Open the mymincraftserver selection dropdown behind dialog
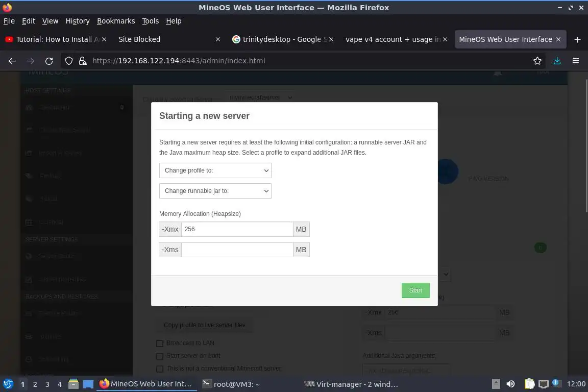 [260, 97]
